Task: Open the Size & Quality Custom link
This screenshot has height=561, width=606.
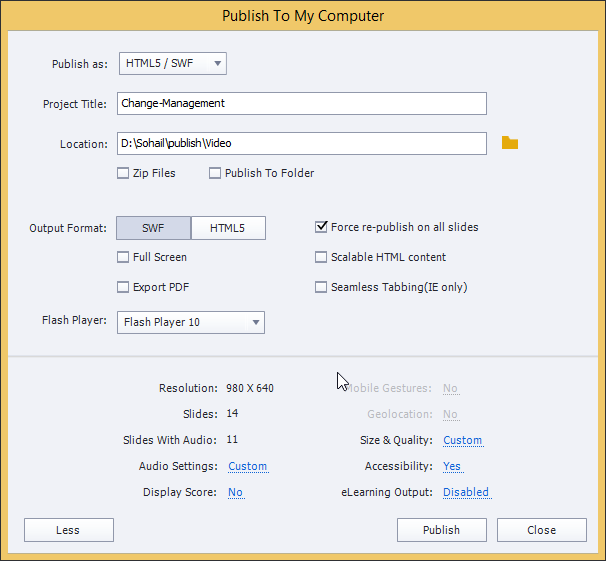Action: click(463, 440)
